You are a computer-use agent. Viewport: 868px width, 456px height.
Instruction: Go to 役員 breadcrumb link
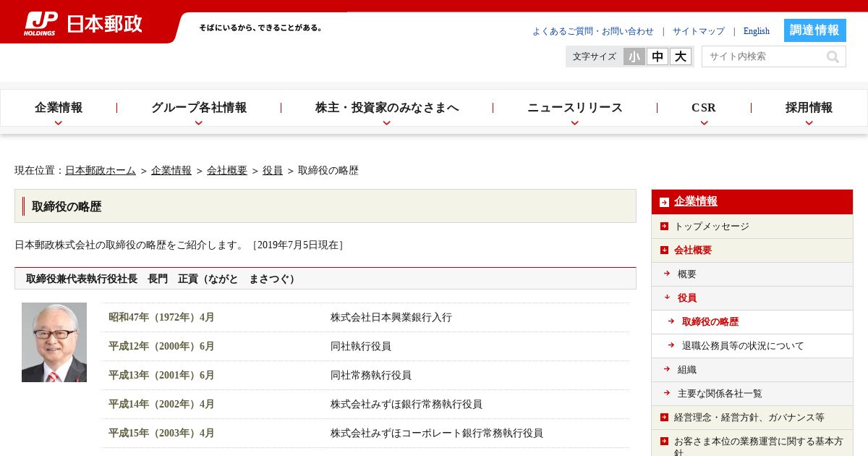[273, 171]
